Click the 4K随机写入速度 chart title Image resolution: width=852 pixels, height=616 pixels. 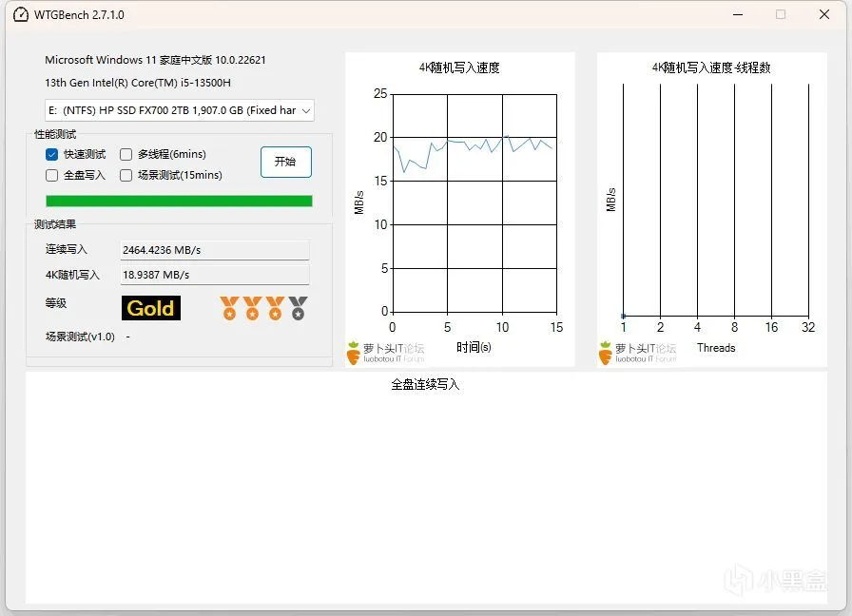(459, 67)
